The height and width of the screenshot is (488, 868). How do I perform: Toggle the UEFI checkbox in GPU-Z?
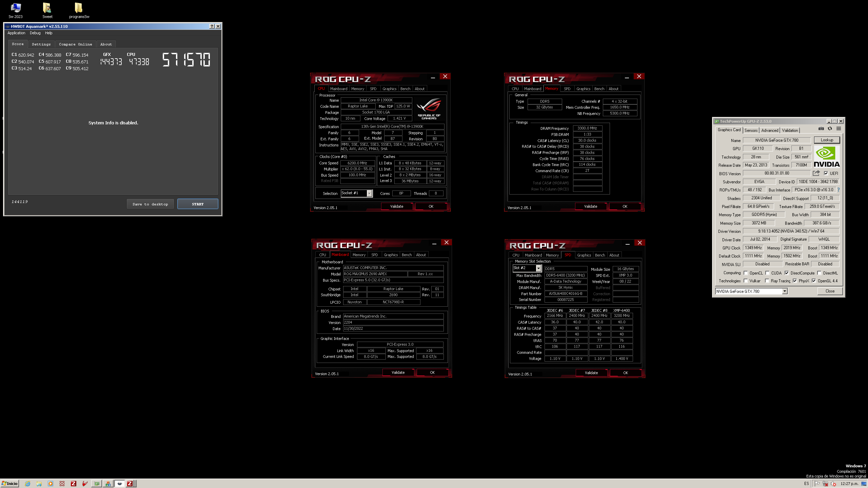(826, 173)
